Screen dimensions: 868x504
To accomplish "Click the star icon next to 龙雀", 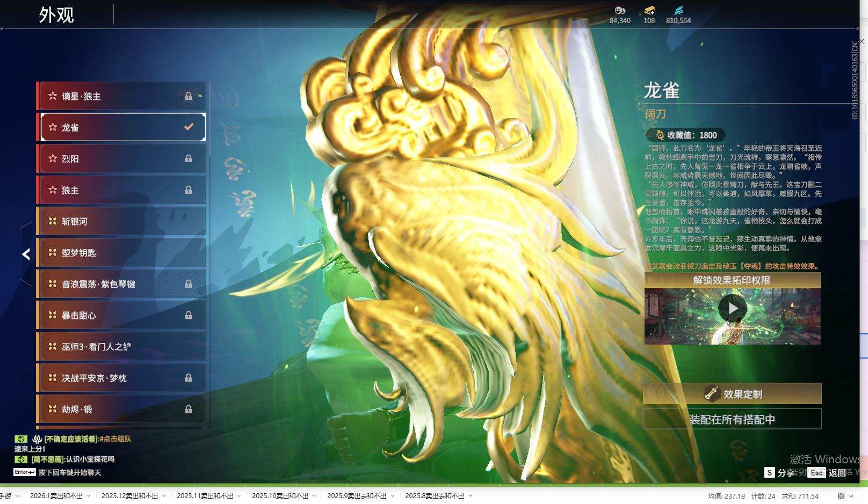I will pos(52,128).
